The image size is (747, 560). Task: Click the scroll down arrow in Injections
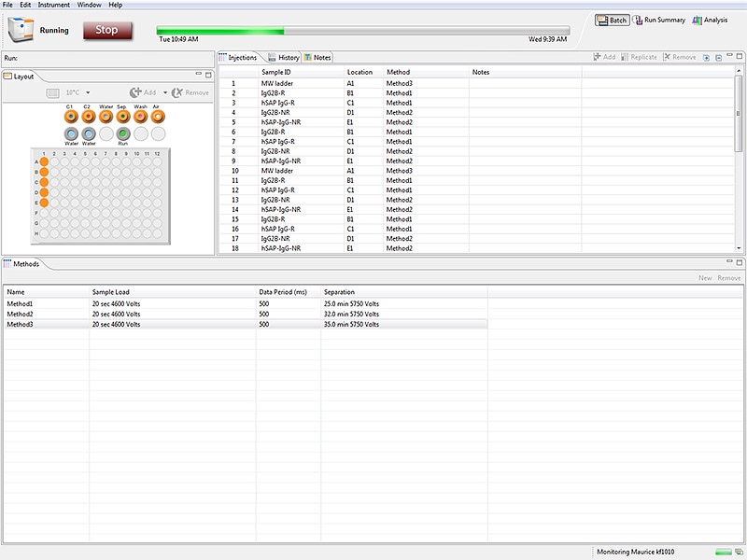click(739, 248)
